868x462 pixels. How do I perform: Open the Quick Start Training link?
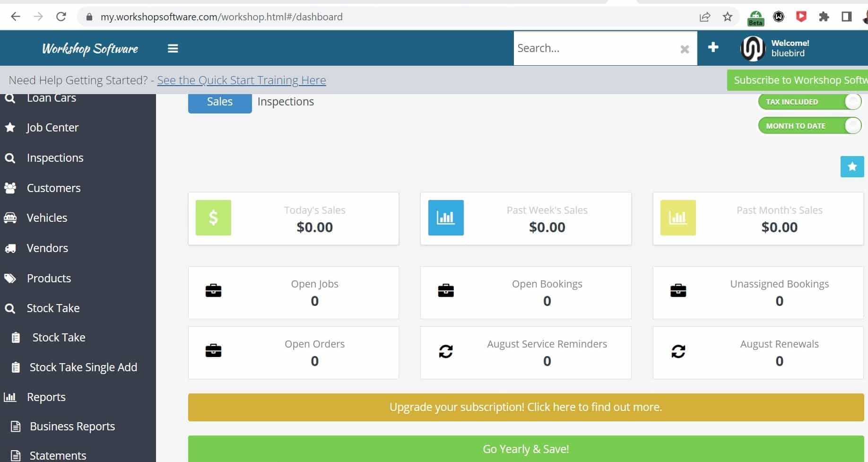pyautogui.click(x=242, y=80)
